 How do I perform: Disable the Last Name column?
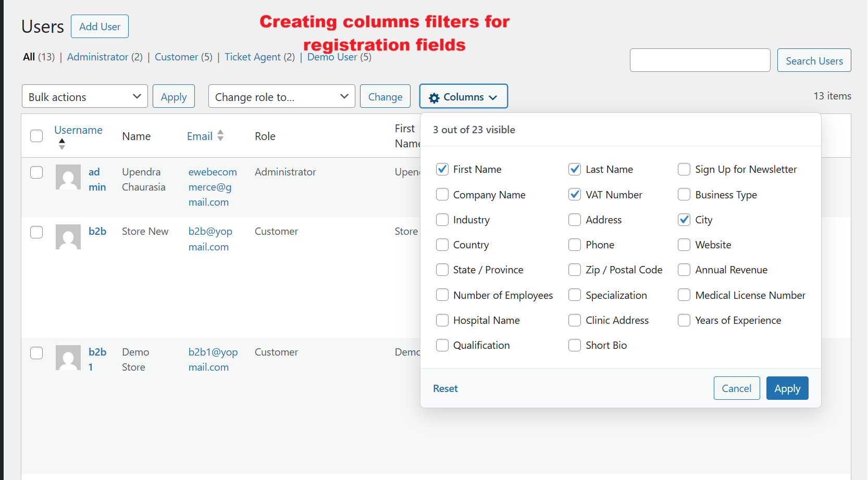point(575,169)
